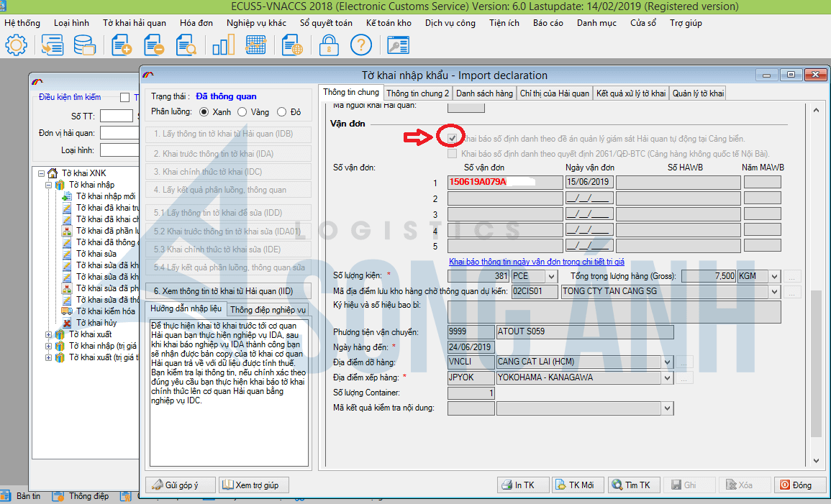Click the first Số vận đơn input field
The image size is (831, 504).
505,182
